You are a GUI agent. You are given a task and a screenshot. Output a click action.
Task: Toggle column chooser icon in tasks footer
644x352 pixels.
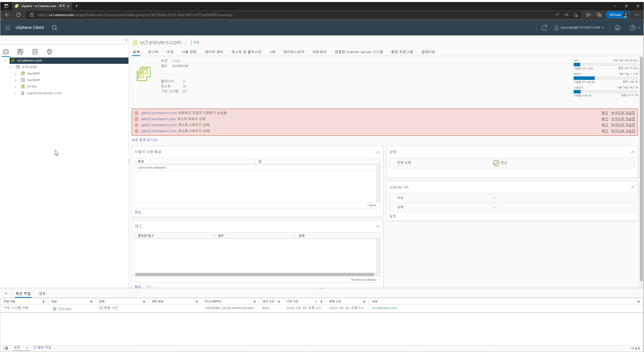6,348
